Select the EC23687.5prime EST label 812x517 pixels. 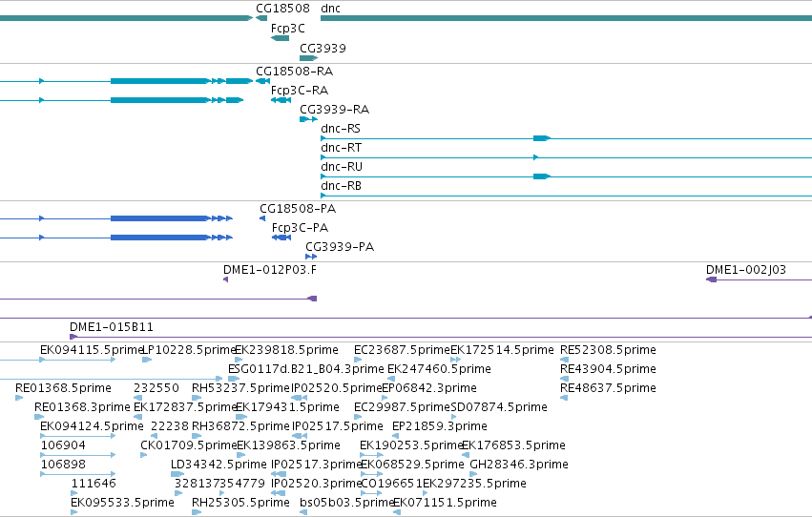402,350
